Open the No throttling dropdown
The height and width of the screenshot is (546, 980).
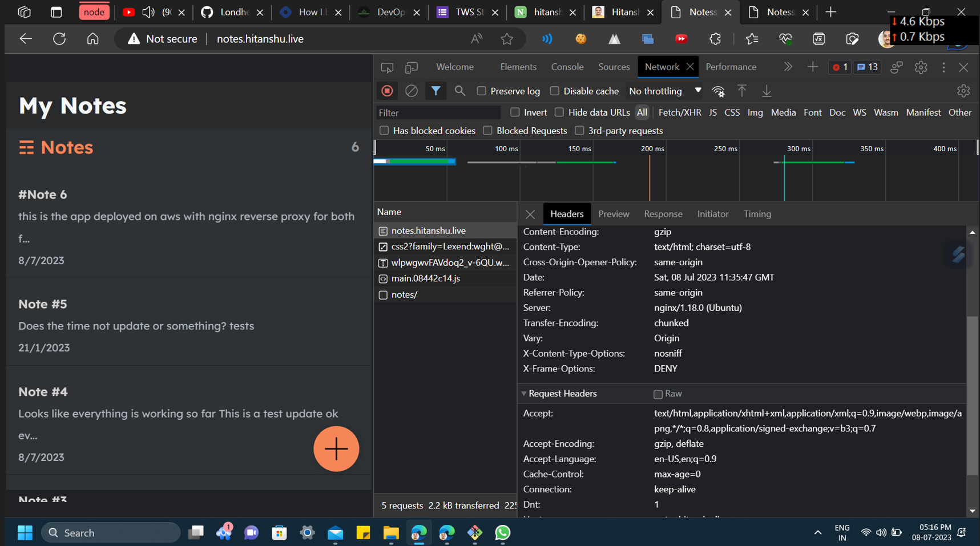(x=664, y=91)
